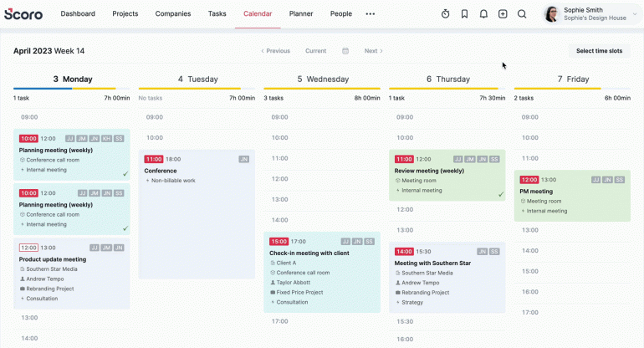Click the quick add plus icon
This screenshot has height=348, width=644.
503,14
